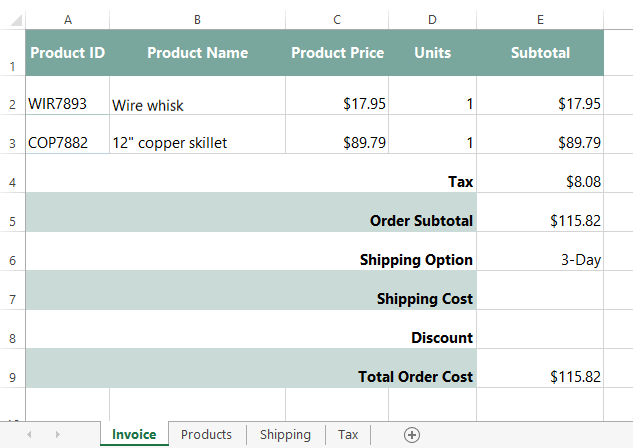Switch to the Products sheet tab
Image resolution: width=633 pixels, height=448 pixels.
[x=206, y=434]
